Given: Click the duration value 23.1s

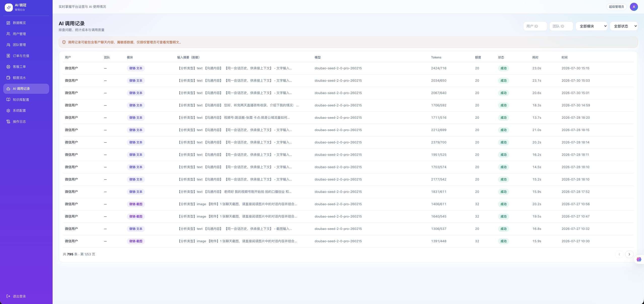Looking at the screenshot, I should click(x=537, y=81).
